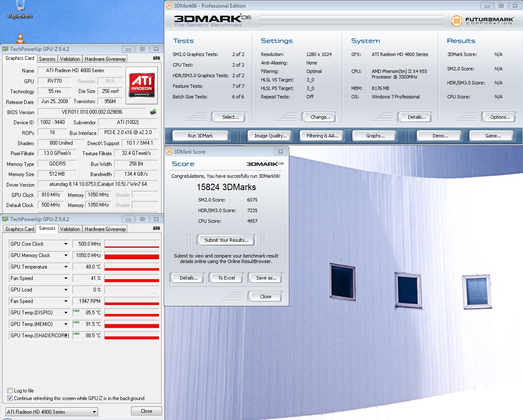Click Sensors GPU-Z window title bar icon

[6, 219]
